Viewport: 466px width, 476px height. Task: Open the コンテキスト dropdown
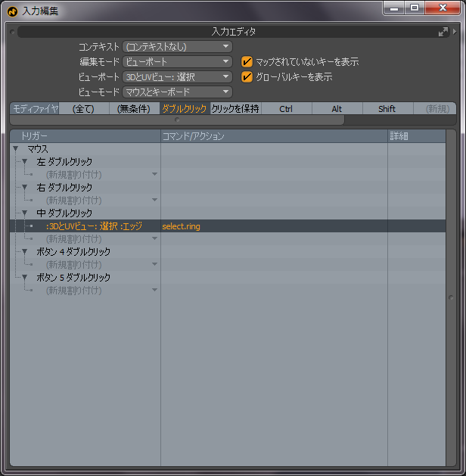coord(177,47)
